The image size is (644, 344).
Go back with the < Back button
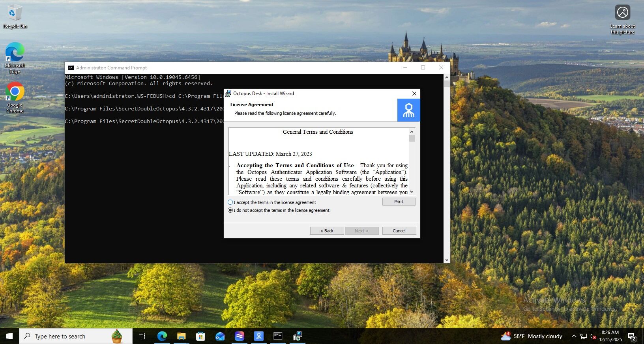click(x=327, y=231)
